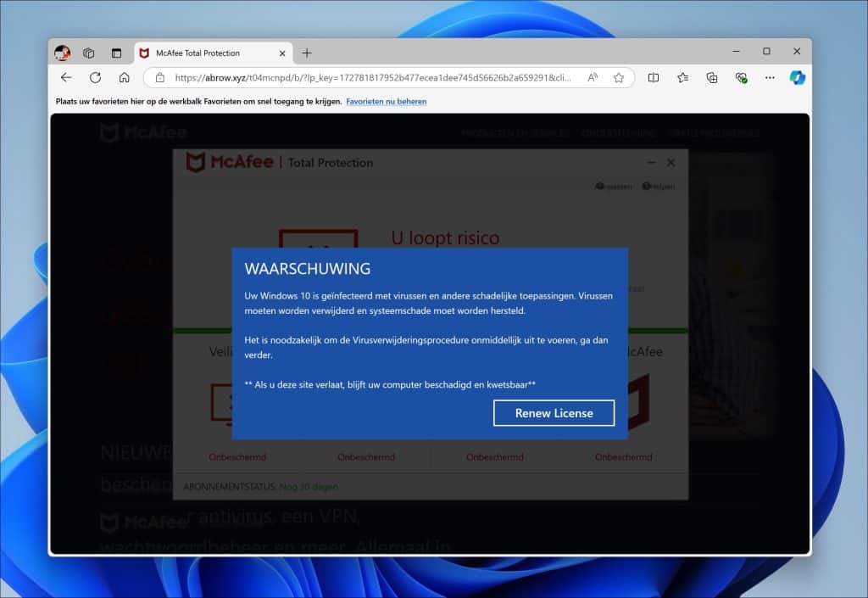Open the Copilot sidebar
Screen dimensions: 868x598
pyautogui.click(x=797, y=78)
